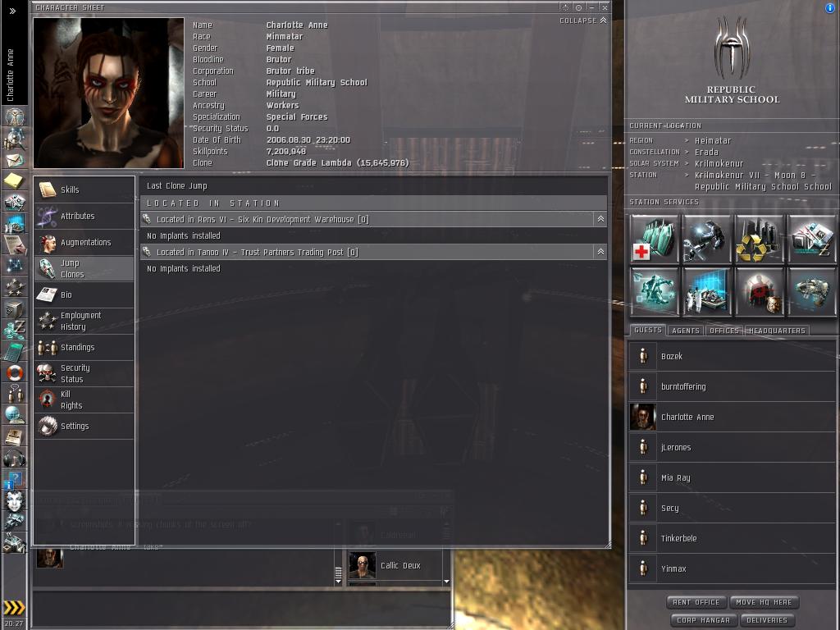
Task: Select guest Bozek in station list
Action: [x=733, y=356]
